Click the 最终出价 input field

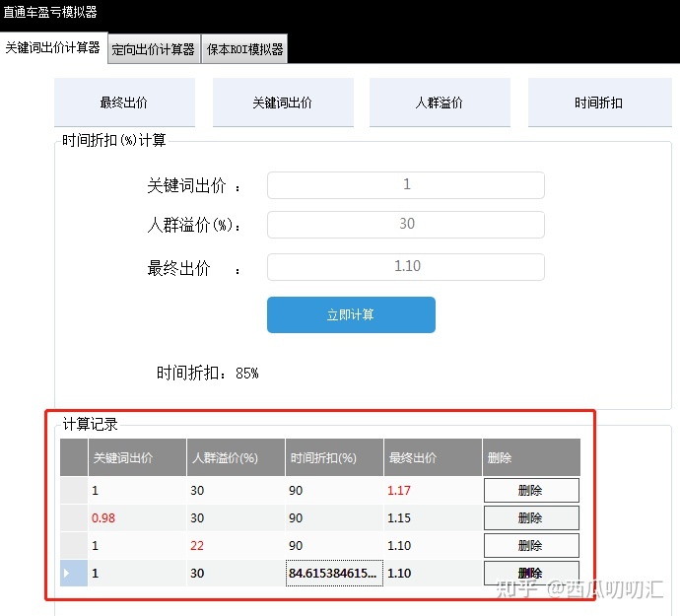pos(406,267)
